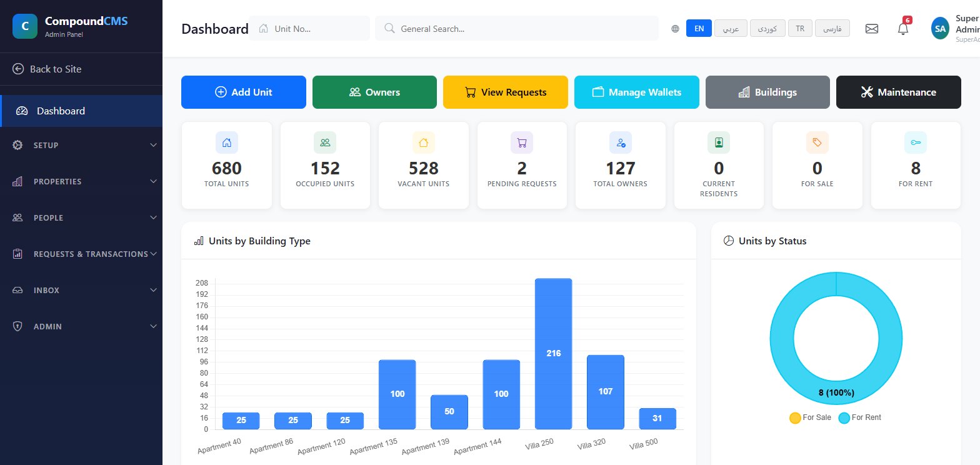Expand the SETUP sidebar section
Image resolution: width=980 pixels, height=465 pixels.
tap(81, 145)
